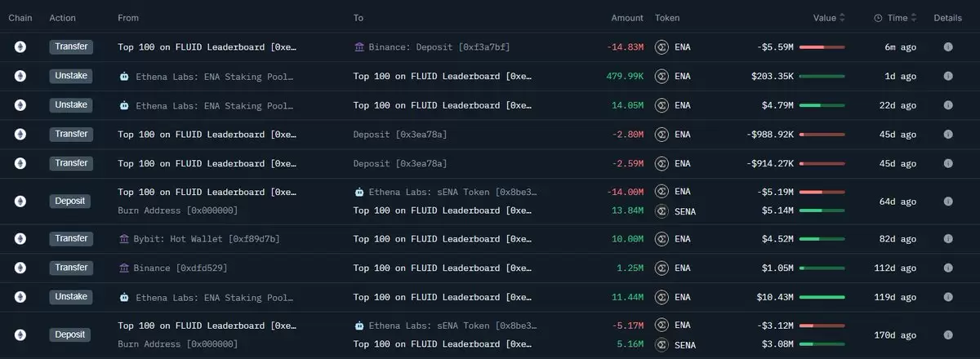
Task: Click ENA token icon in 10.00M row
Action: point(662,239)
